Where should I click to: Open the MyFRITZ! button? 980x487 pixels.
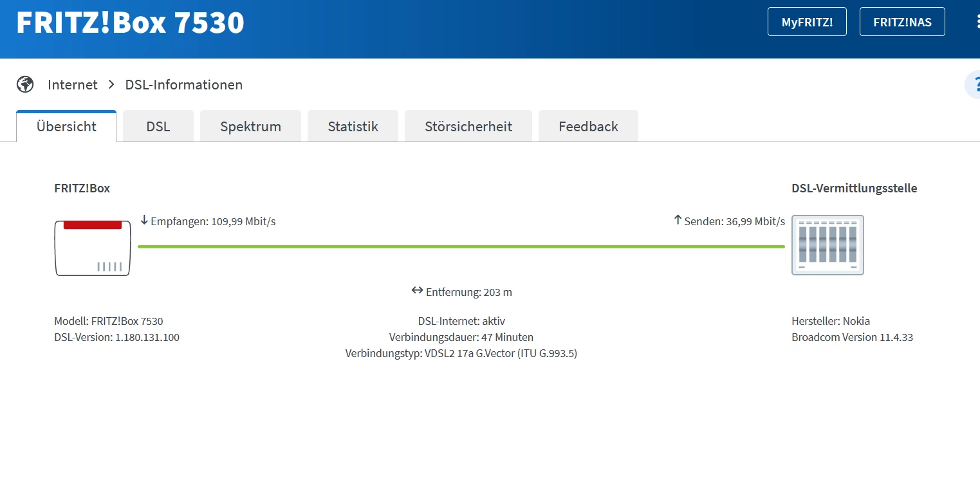click(x=807, y=22)
